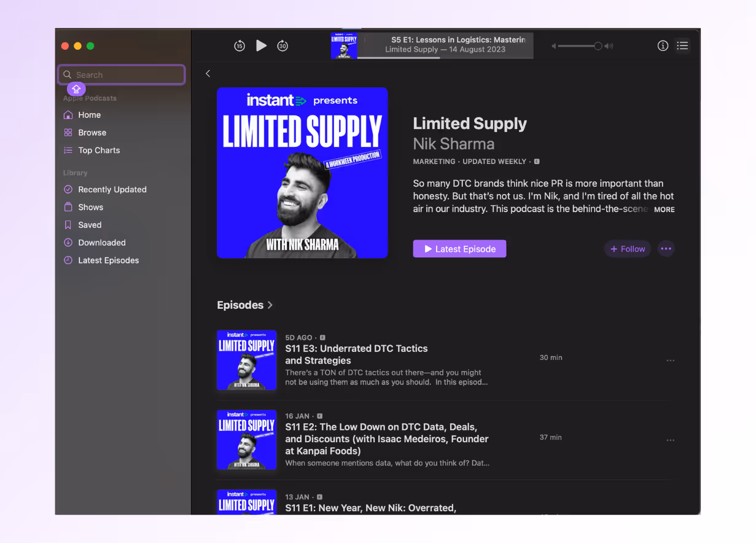Open S11 E3 Underrated DTC Tactics episode
The image size is (756, 543).
coord(356,354)
